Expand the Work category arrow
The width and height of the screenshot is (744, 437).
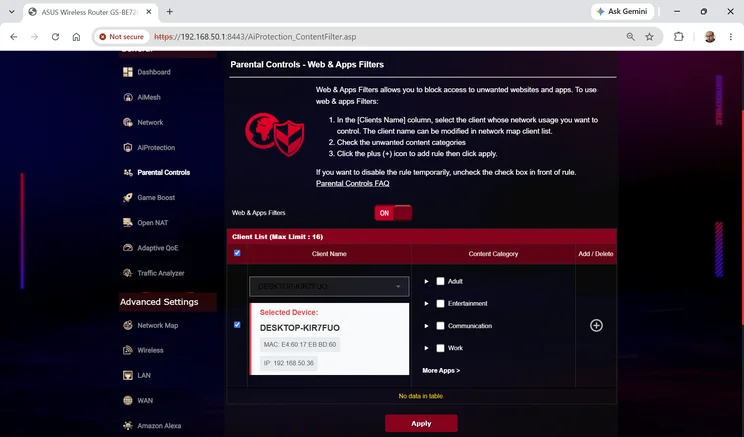coord(426,348)
